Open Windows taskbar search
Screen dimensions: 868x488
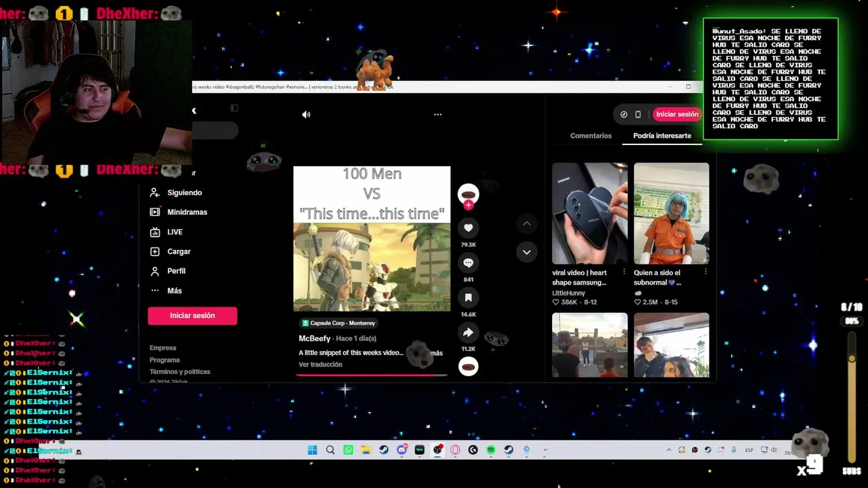click(x=330, y=450)
